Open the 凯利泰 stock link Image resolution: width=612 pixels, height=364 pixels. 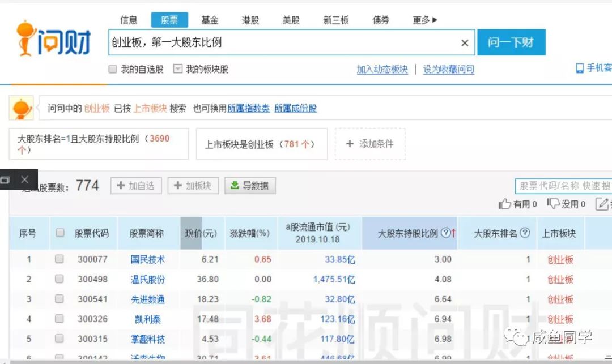[147, 319]
